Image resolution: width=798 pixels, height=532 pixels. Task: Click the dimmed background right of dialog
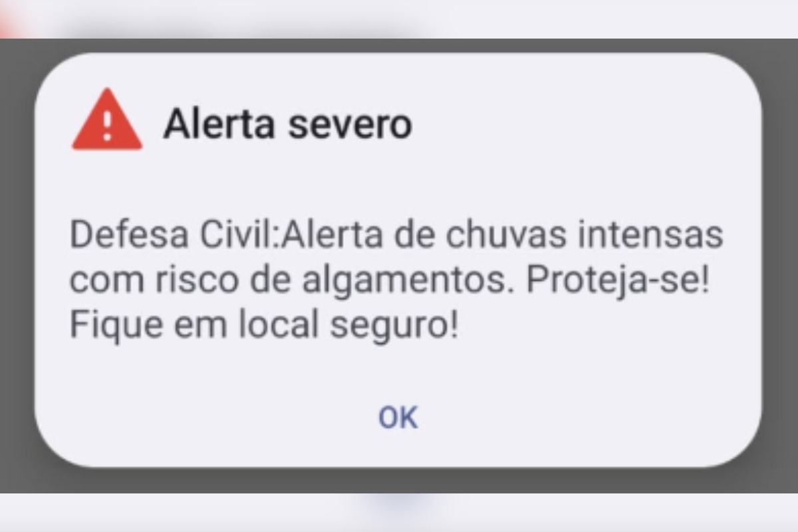pyautogui.click(x=780, y=266)
